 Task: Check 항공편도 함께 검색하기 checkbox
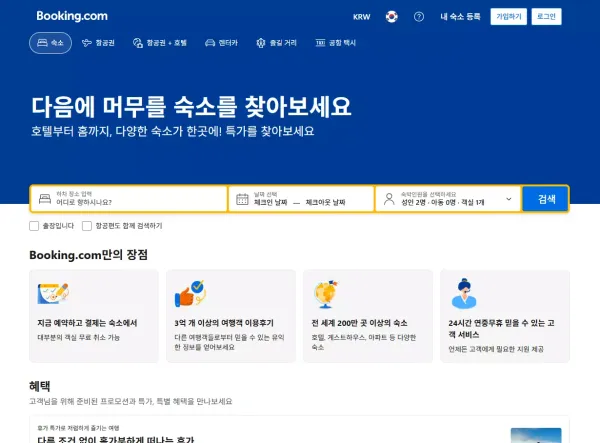pos(87,226)
